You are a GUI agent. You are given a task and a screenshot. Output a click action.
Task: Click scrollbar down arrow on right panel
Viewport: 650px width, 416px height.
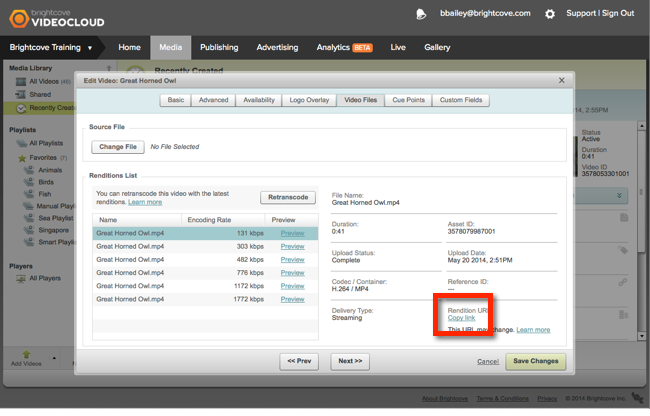tap(641, 336)
